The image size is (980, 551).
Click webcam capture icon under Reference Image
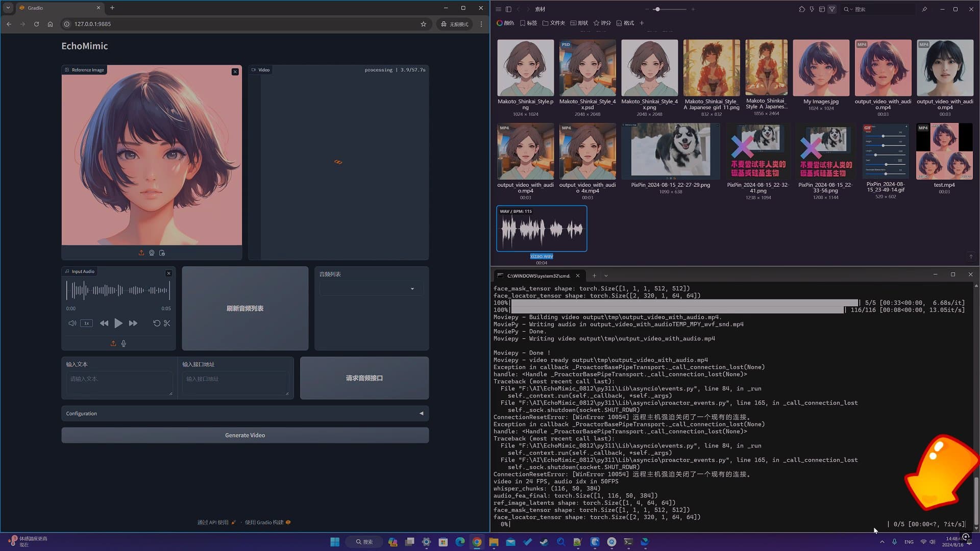click(152, 253)
